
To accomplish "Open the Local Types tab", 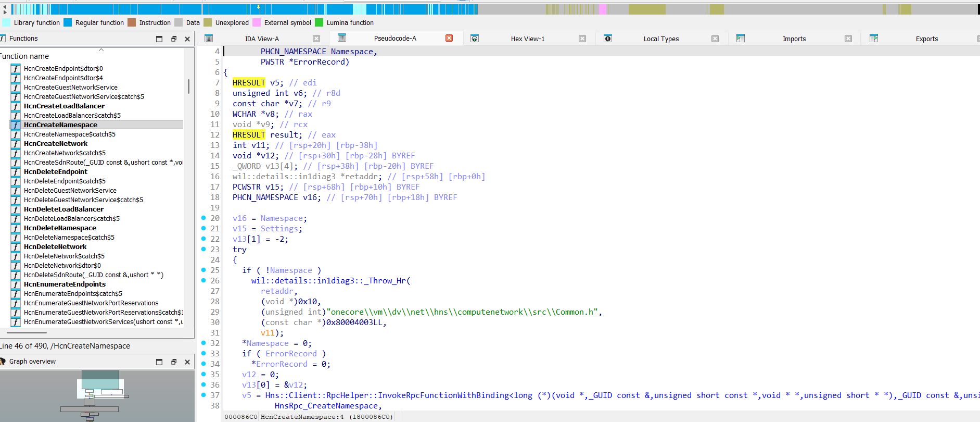I will (x=660, y=39).
